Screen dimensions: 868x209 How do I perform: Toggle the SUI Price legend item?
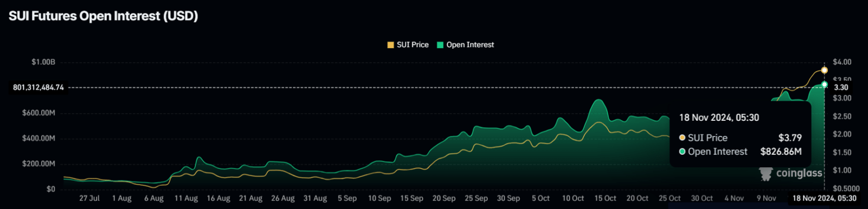408,45
